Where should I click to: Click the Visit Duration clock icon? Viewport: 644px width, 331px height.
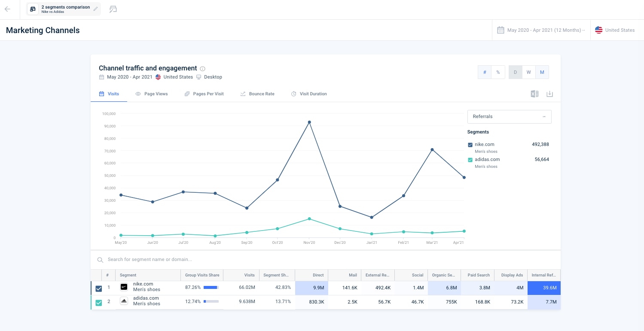coord(294,94)
